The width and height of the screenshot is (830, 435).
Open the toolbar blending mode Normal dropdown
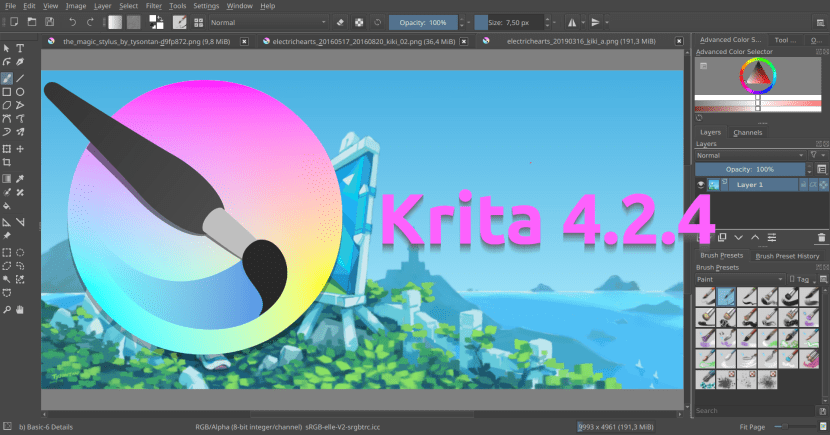coord(268,22)
